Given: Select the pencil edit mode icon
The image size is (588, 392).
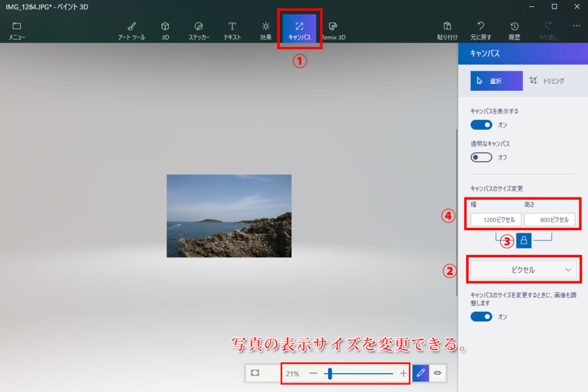Looking at the screenshot, I should tap(420, 373).
